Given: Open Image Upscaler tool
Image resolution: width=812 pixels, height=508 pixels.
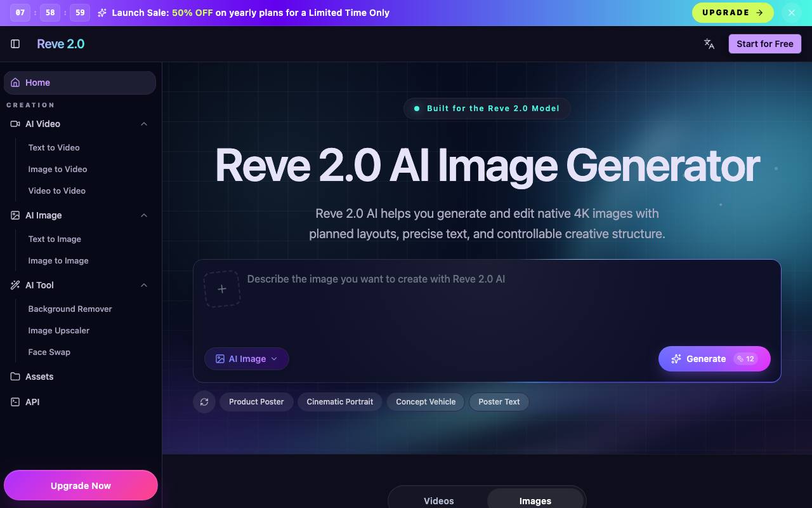Looking at the screenshot, I should [59, 330].
